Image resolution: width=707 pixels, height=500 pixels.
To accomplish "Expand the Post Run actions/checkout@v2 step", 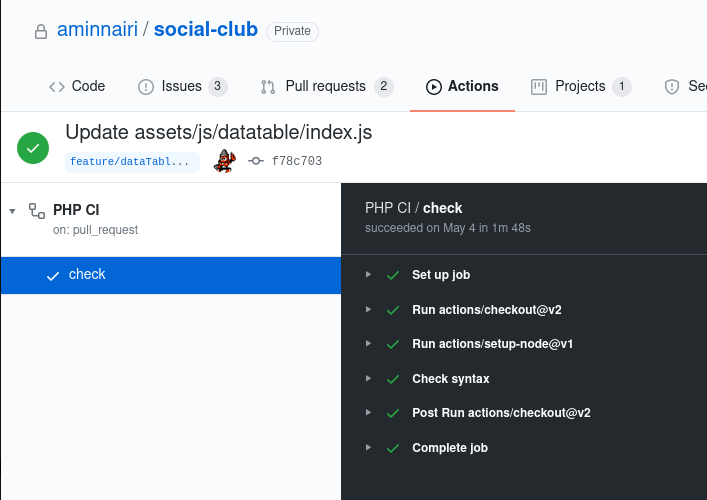I will 368,413.
